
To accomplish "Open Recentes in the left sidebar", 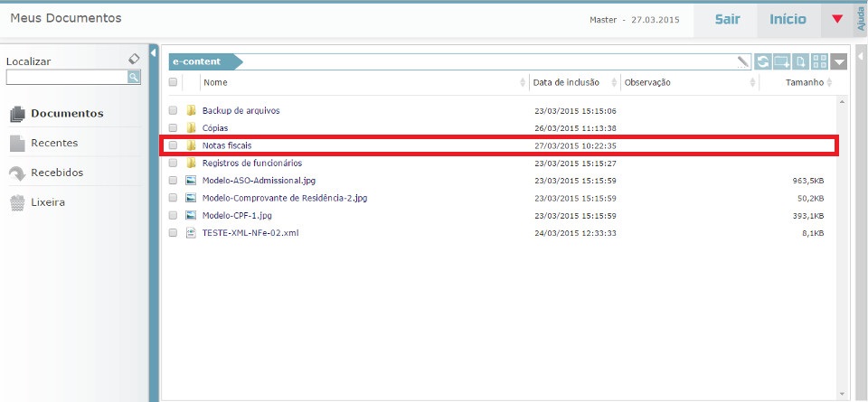I will (x=54, y=143).
